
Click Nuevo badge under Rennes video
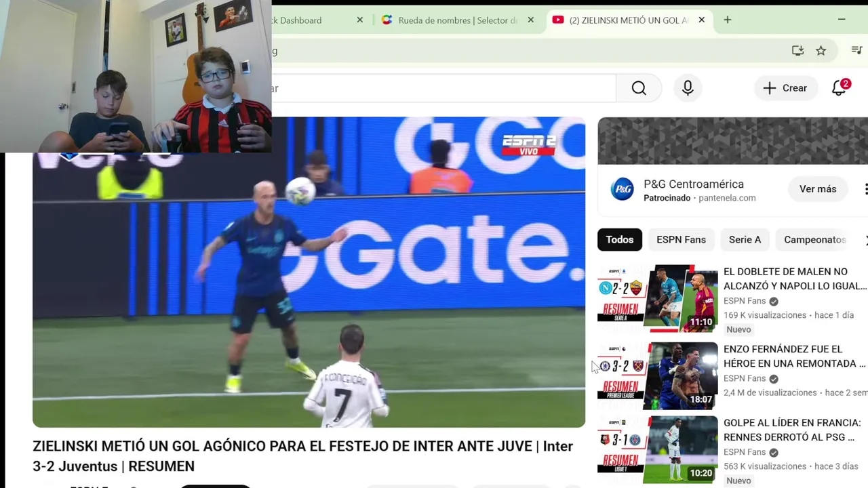[x=738, y=481]
